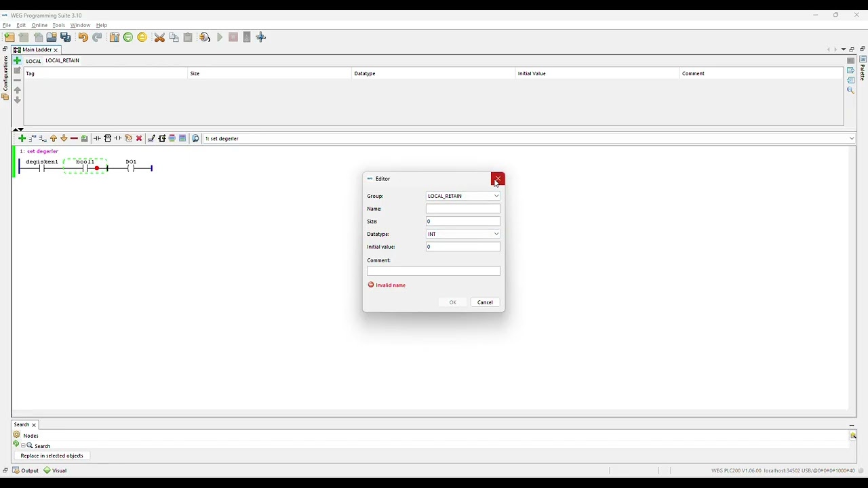Viewport: 868px width, 488px height.
Task: Click the scissors Cut icon
Action: 159,37
